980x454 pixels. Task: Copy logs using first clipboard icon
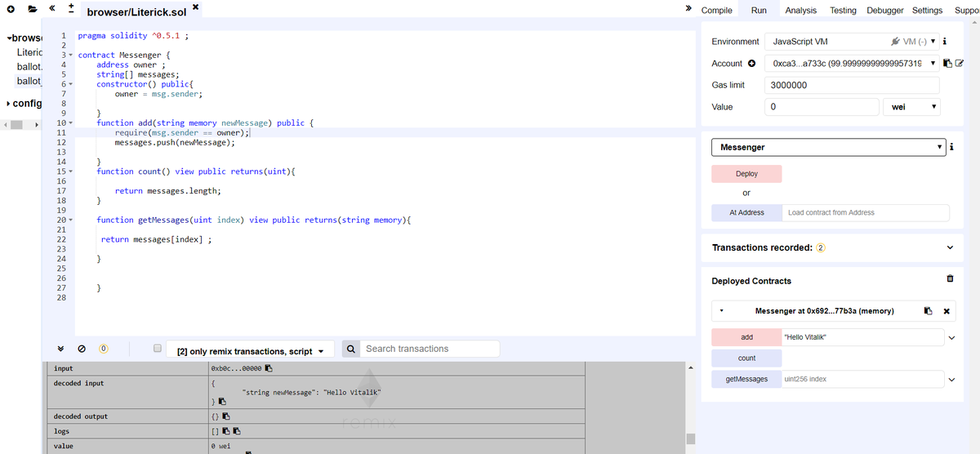pyautogui.click(x=226, y=431)
